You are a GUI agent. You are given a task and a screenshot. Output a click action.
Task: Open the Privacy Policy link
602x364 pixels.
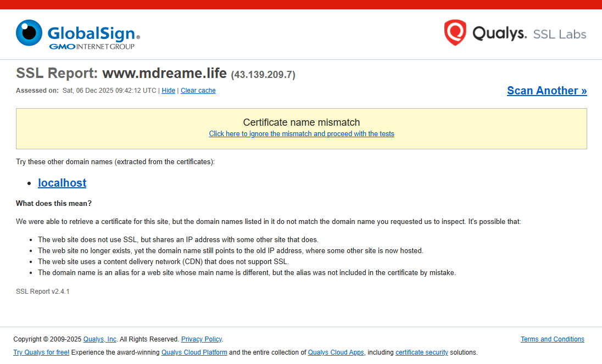[x=202, y=339]
